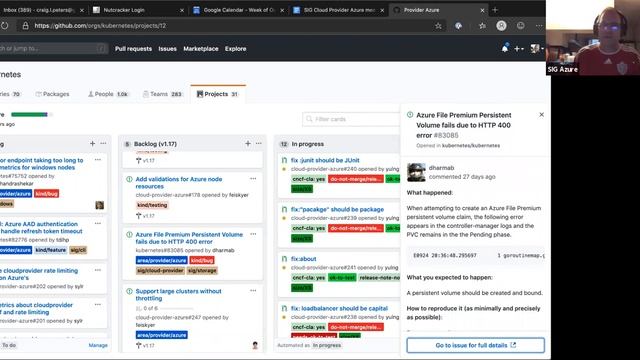Screen dimensions: 640x360
Task: Switch to Google Calendar browser tab
Action: coord(239,10)
